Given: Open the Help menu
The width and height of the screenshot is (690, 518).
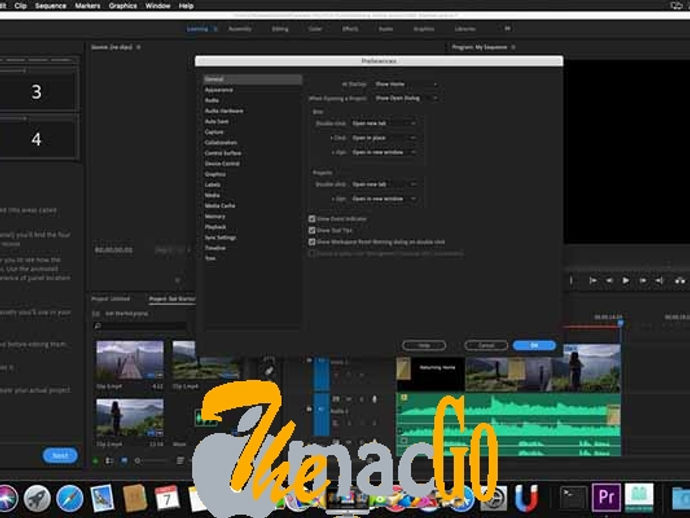Looking at the screenshot, I should [186, 6].
